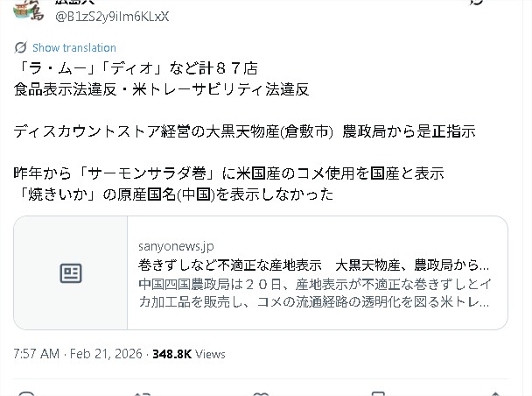Repost using the retweet arrows icon
532x396 pixels.
point(143,394)
